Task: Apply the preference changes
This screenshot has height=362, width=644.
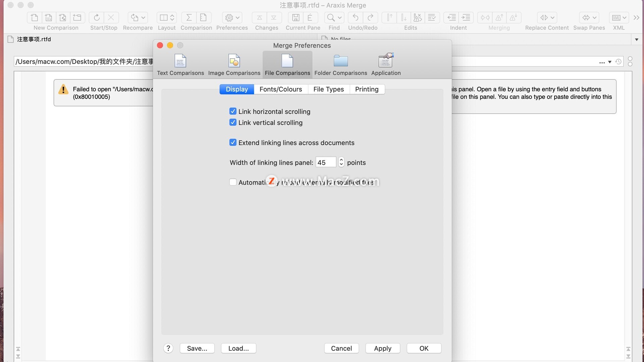Action: [x=383, y=348]
